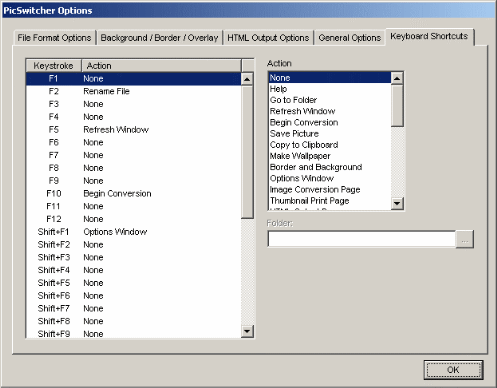Open the HTML Output Options tab
The height and width of the screenshot is (388, 497).
(x=268, y=38)
